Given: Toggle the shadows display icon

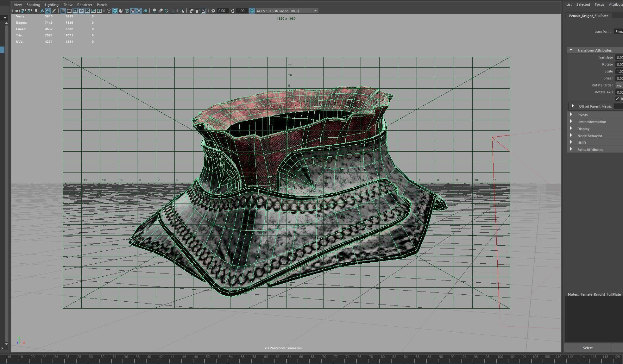Looking at the screenshot, I should click(x=146, y=11).
